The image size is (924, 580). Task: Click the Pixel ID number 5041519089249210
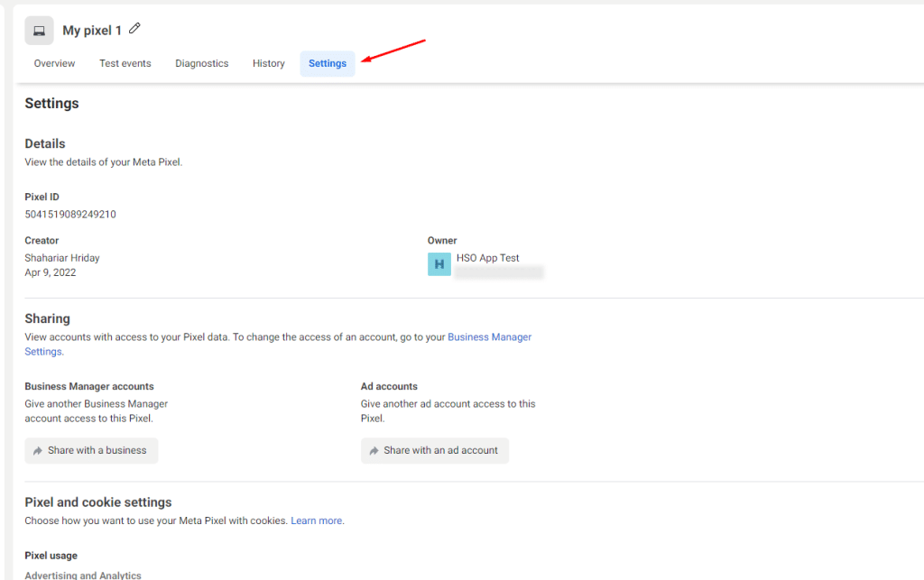click(70, 215)
